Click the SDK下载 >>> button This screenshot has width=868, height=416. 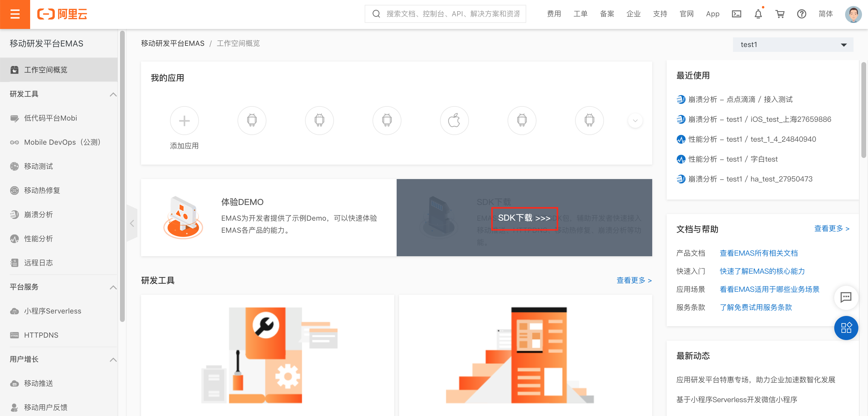[x=524, y=218]
